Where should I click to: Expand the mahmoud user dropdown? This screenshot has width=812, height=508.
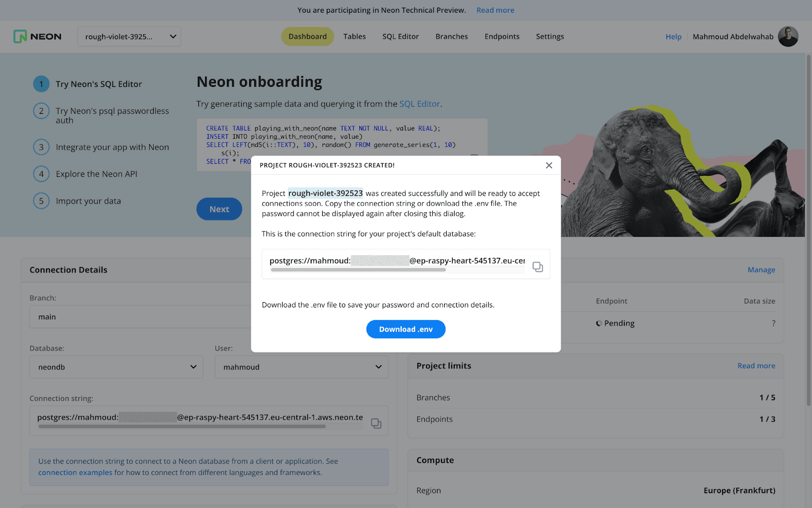click(301, 367)
